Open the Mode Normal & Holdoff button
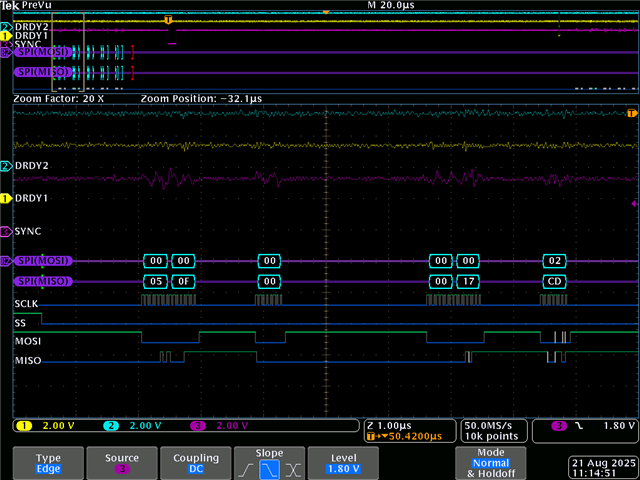640x480 pixels. tap(491, 463)
